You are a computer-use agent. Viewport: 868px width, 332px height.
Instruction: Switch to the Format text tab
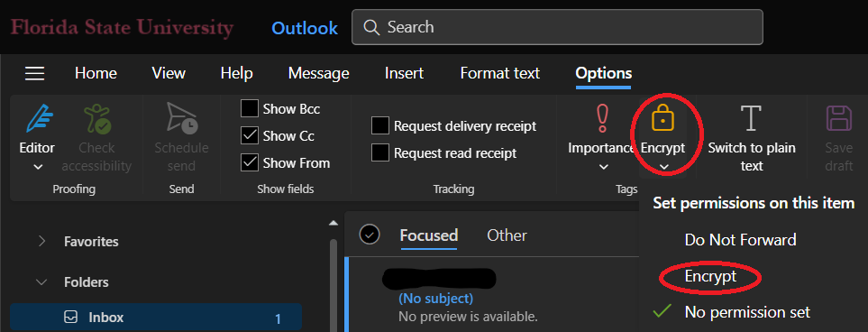pyautogui.click(x=500, y=73)
